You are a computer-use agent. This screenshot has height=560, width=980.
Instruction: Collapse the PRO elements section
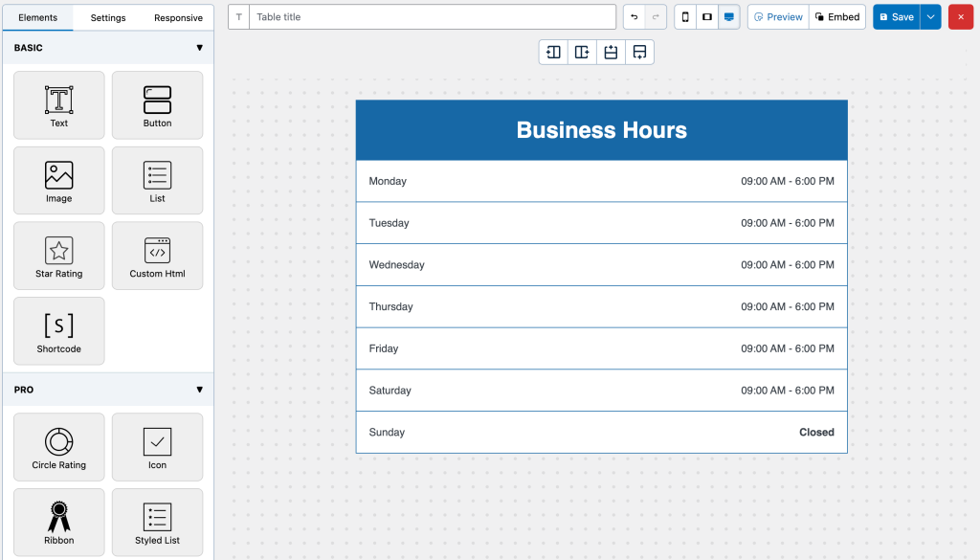pos(199,390)
